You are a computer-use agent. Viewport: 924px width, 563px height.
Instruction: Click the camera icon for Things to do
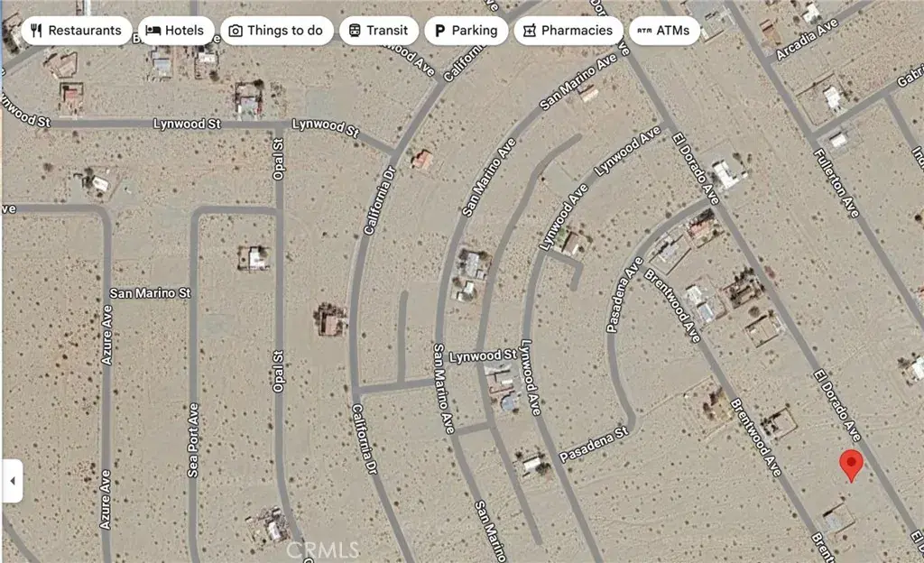click(x=236, y=31)
